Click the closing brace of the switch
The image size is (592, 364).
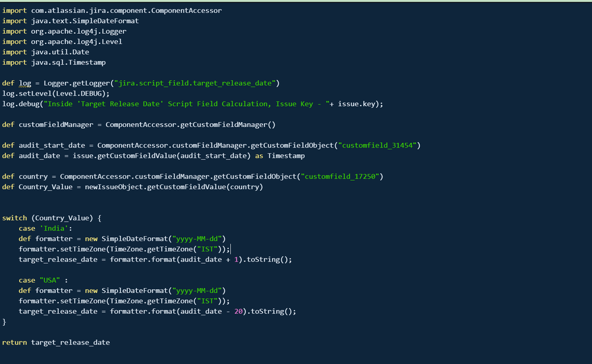click(x=4, y=322)
